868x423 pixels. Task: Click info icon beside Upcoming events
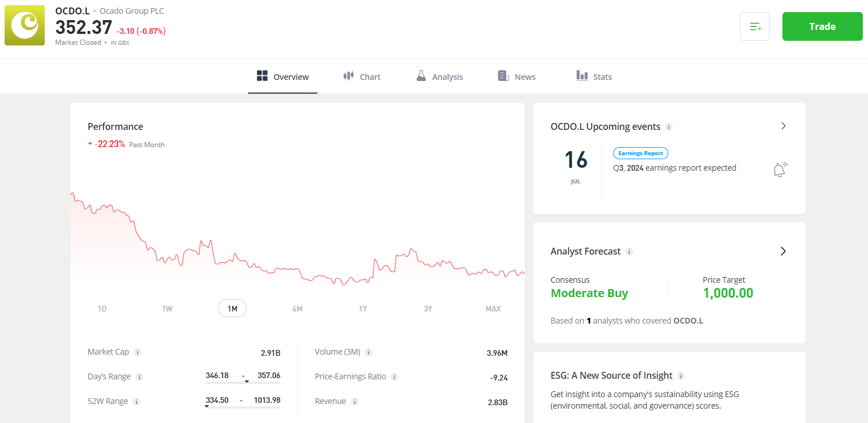coord(669,127)
